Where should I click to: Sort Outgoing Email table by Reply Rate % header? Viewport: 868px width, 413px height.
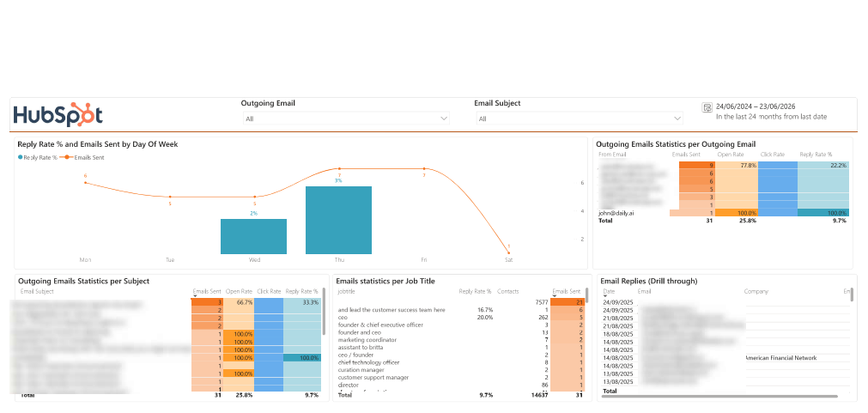click(x=816, y=155)
